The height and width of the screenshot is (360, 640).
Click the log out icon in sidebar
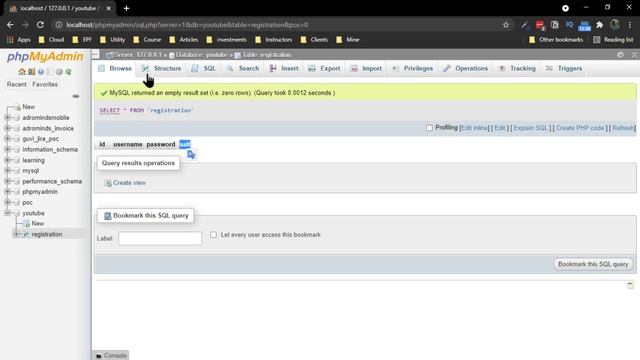(x=31, y=72)
